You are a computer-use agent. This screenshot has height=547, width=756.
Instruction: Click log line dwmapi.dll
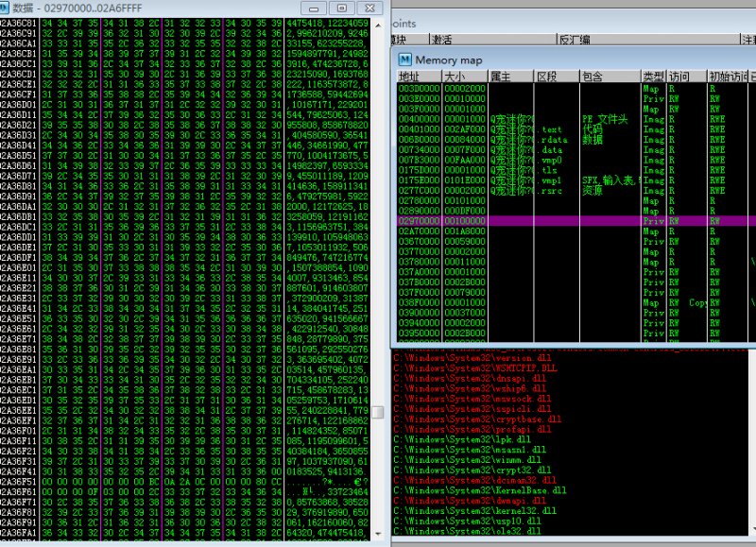coord(470,501)
